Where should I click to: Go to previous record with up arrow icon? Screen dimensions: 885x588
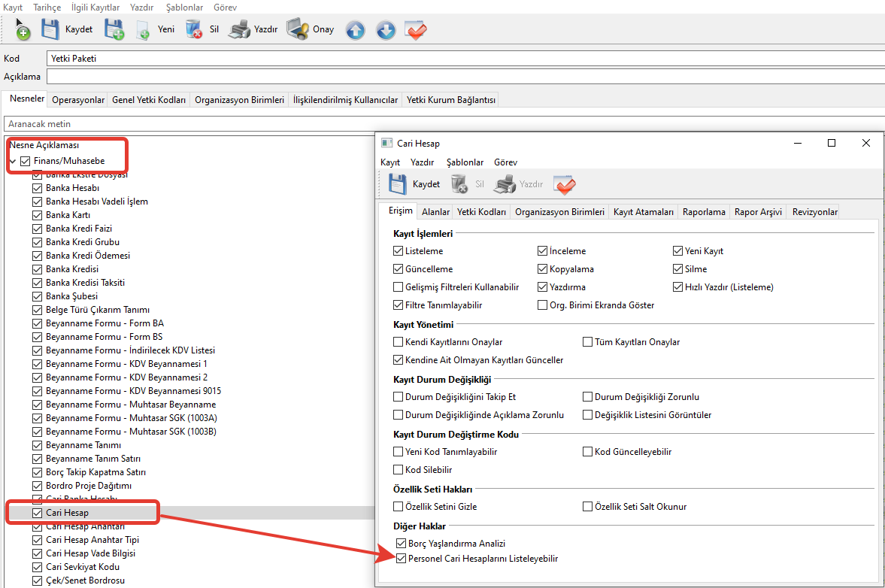click(355, 30)
